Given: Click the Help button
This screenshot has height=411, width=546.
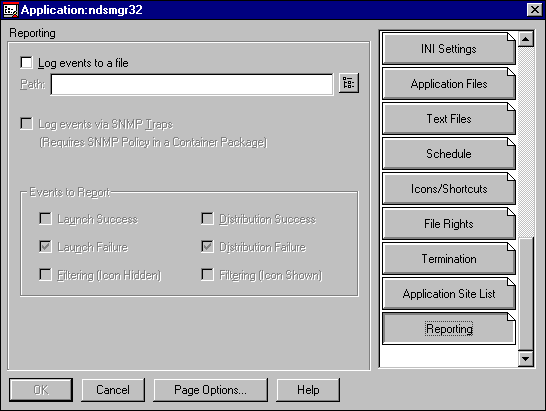Looking at the screenshot, I should 308,390.
